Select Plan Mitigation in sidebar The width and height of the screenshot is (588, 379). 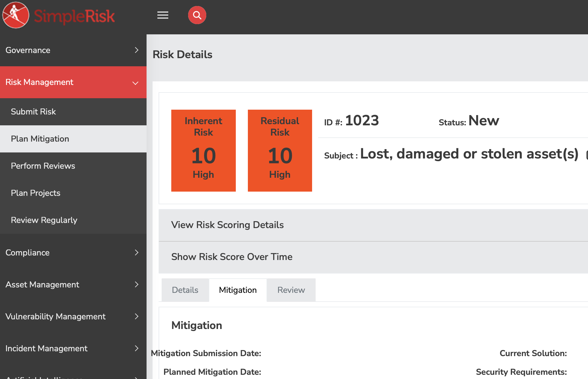tap(40, 139)
